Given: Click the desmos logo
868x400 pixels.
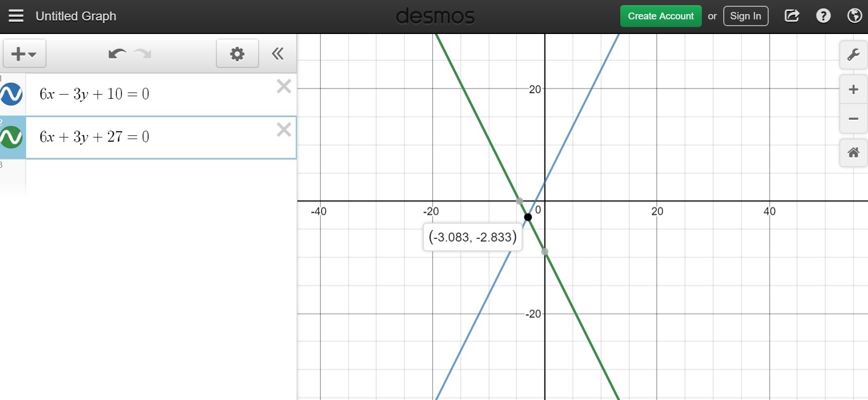Looking at the screenshot, I should point(435,16).
